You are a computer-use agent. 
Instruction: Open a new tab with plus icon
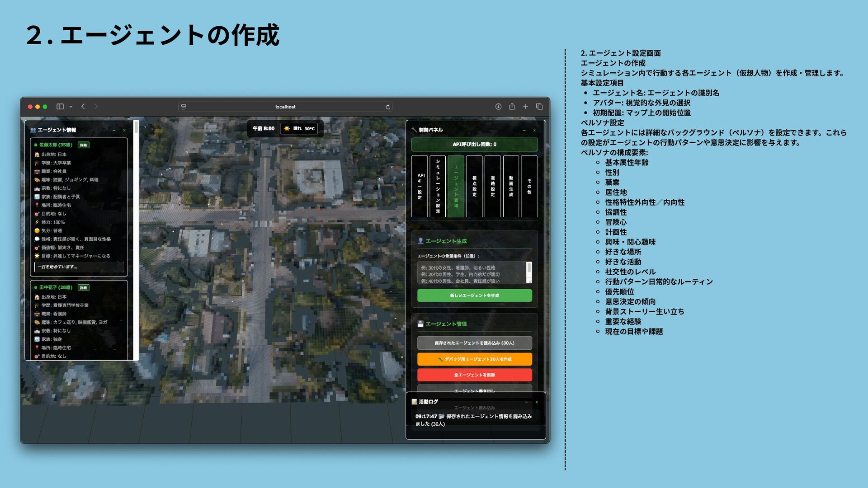pos(525,107)
